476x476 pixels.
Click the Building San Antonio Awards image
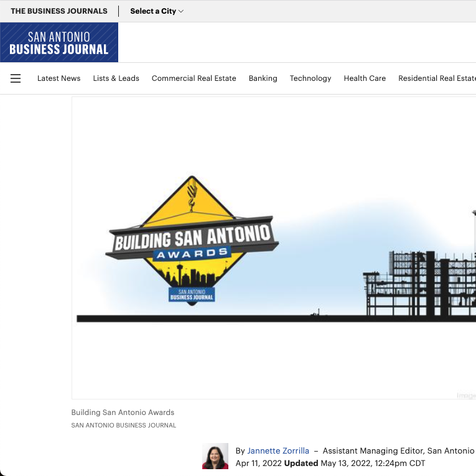[274, 248]
